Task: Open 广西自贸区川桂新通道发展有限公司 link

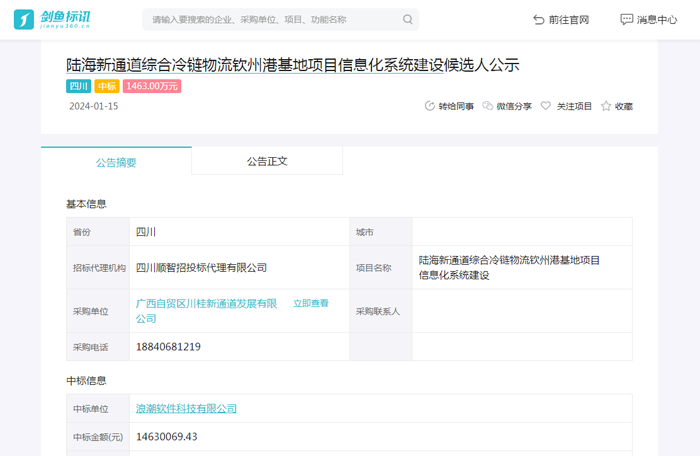Action: (x=206, y=311)
